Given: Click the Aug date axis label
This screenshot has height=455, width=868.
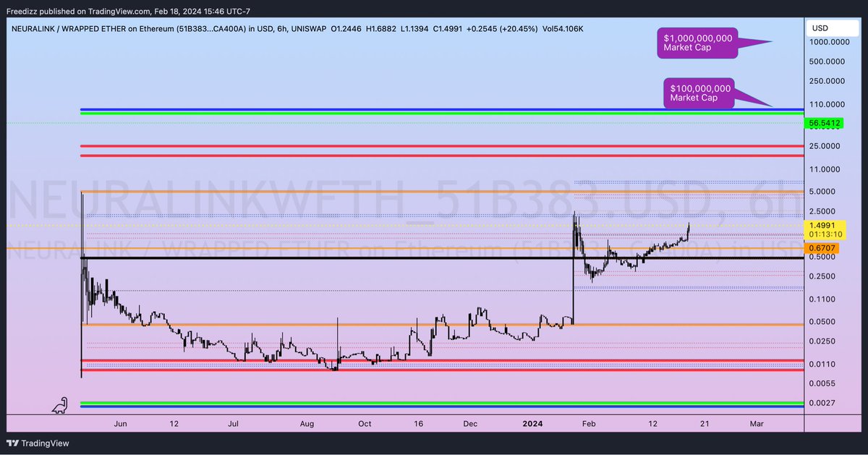Looking at the screenshot, I should (308, 423).
